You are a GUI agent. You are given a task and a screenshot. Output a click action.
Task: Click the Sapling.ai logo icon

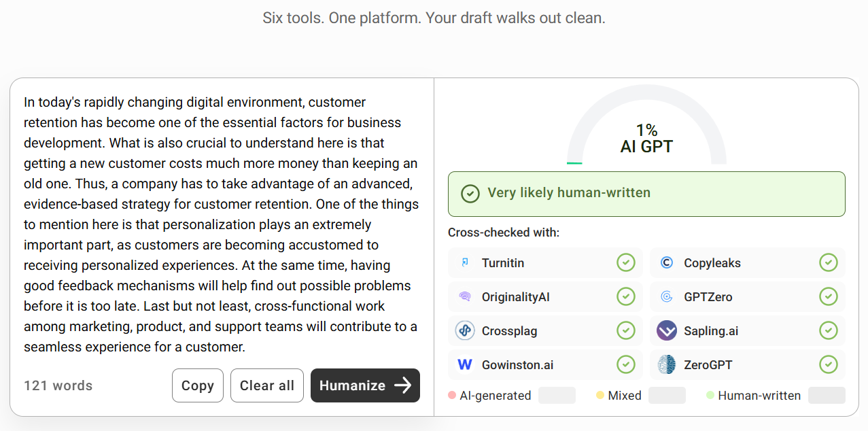coord(667,330)
